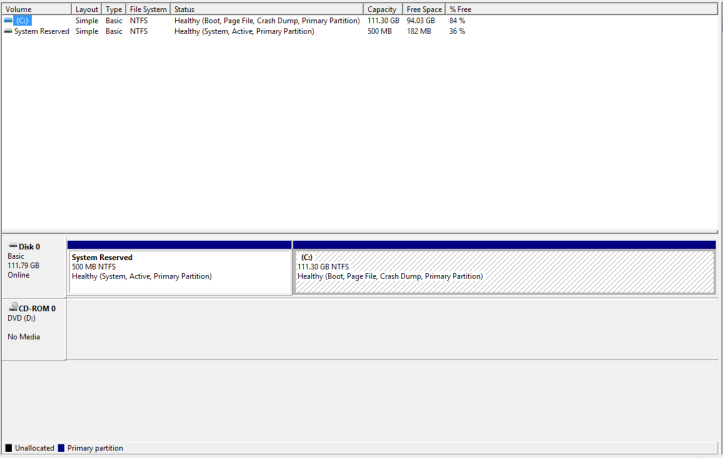Screen dimensions: 723x458
Task: Click the System Reserved volume icon in list
Action: coord(8,31)
